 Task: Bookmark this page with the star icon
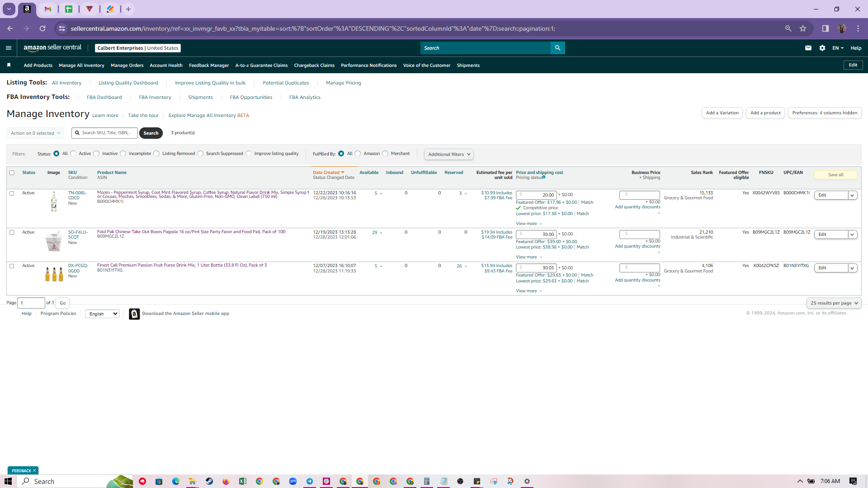pos(803,28)
